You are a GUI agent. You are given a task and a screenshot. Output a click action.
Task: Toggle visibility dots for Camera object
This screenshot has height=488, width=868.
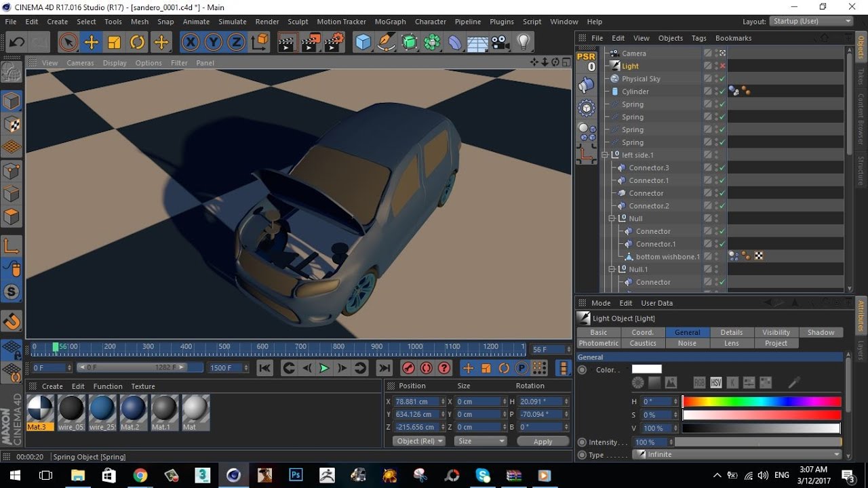click(716, 54)
